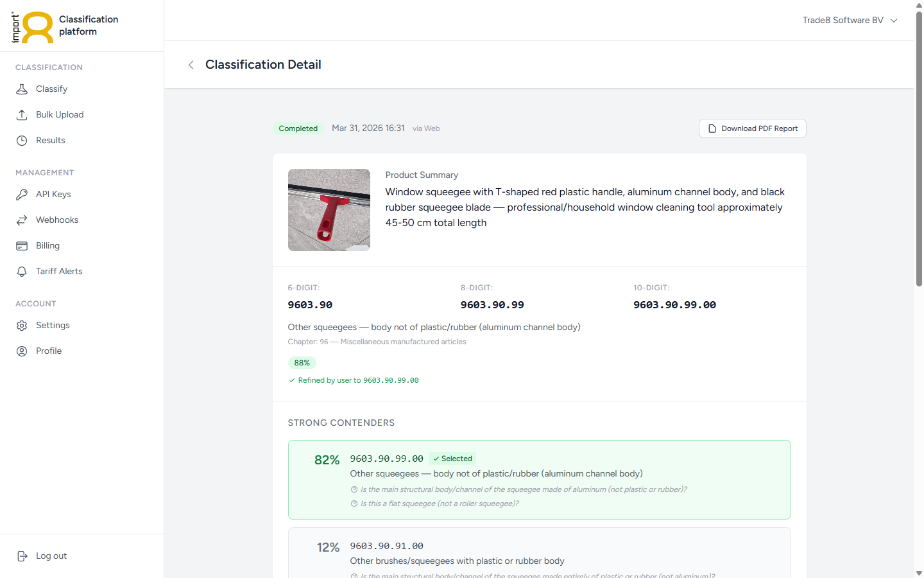Click the Log out icon
Viewport: 924px width, 578px height.
[x=22, y=556]
